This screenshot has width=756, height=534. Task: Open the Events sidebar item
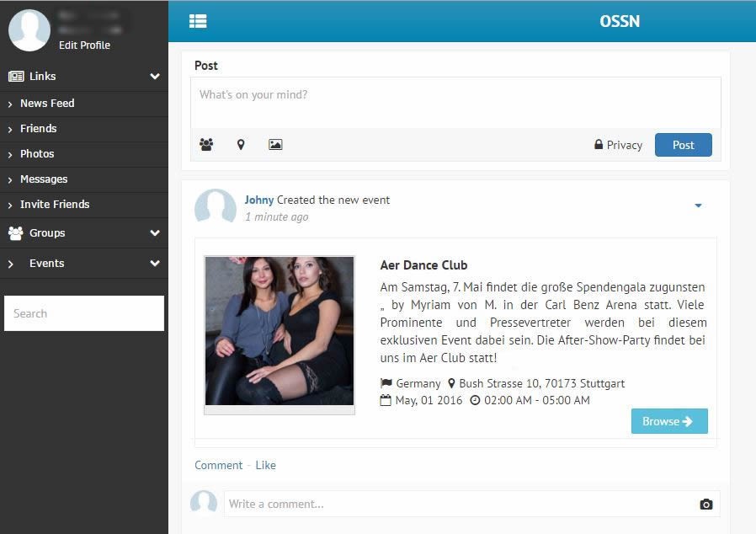coord(47,264)
